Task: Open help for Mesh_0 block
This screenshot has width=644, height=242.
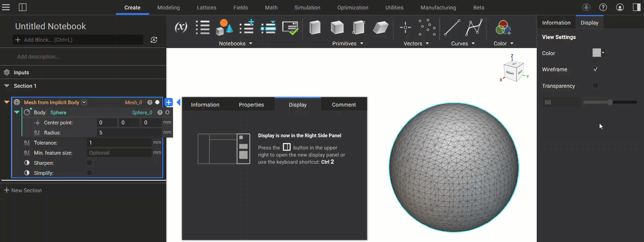Action: pos(150,102)
